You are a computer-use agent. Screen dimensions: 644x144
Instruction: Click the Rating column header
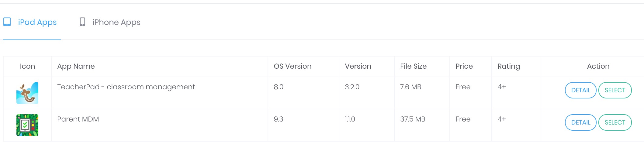click(x=509, y=66)
